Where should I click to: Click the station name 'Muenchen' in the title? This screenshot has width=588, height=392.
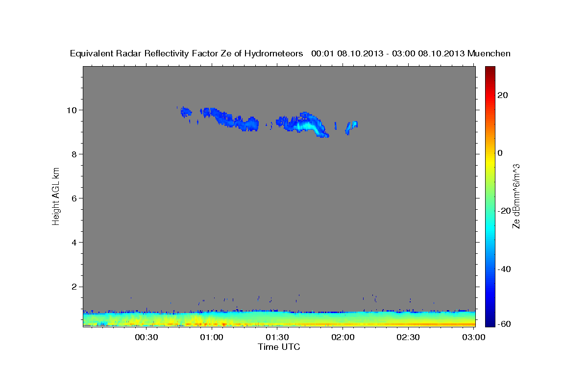490,53
